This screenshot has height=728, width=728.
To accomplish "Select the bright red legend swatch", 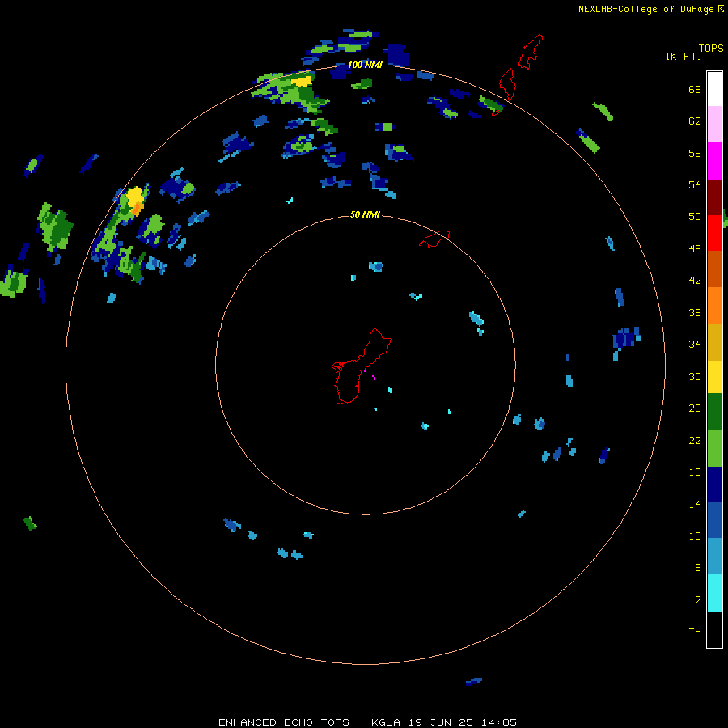I will point(714,233).
